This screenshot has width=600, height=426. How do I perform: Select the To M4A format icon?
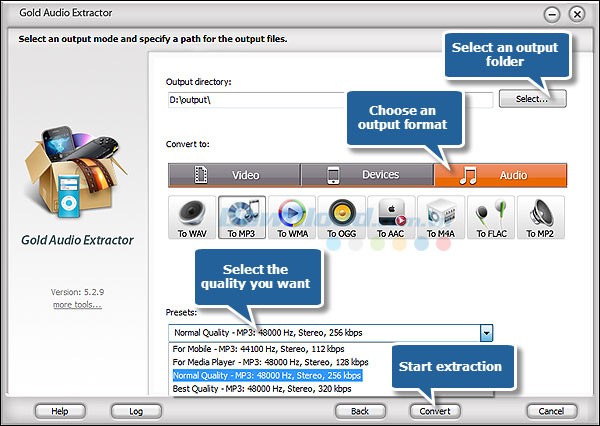coord(442,217)
